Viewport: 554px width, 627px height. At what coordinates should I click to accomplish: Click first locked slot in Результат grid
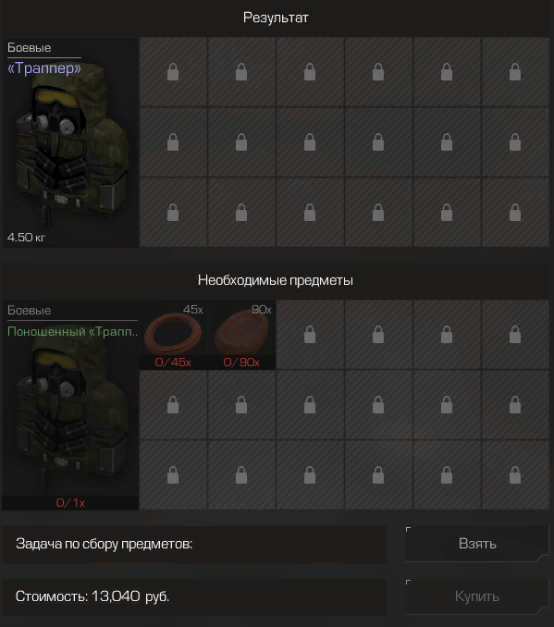(x=173, y=72)
